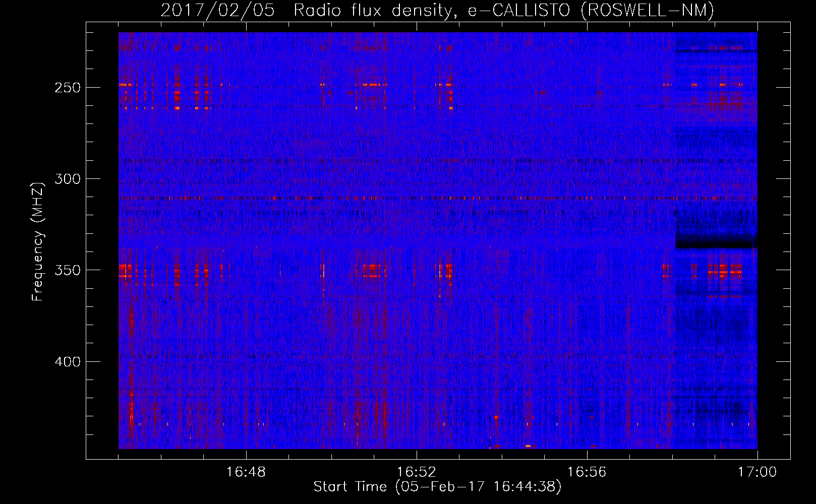This screenshot has height=504, width=816.
Task: Click the 350 frequency tick label
Action: pyautogui.click(x=68, y=270)
